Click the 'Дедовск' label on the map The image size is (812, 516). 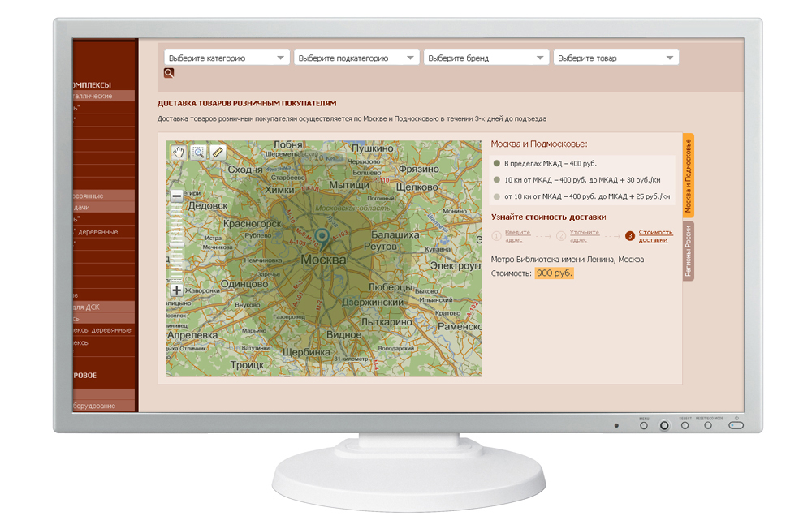[208, 205]
